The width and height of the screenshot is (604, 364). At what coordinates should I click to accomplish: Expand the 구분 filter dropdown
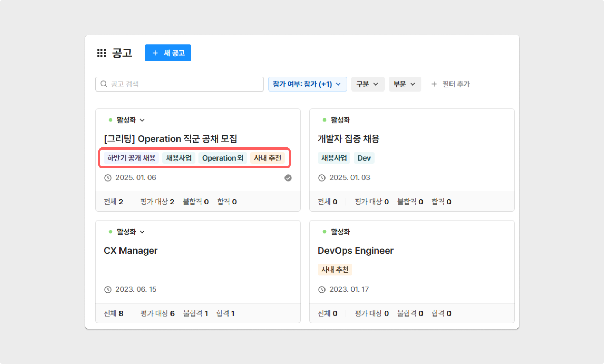(367, 84)
